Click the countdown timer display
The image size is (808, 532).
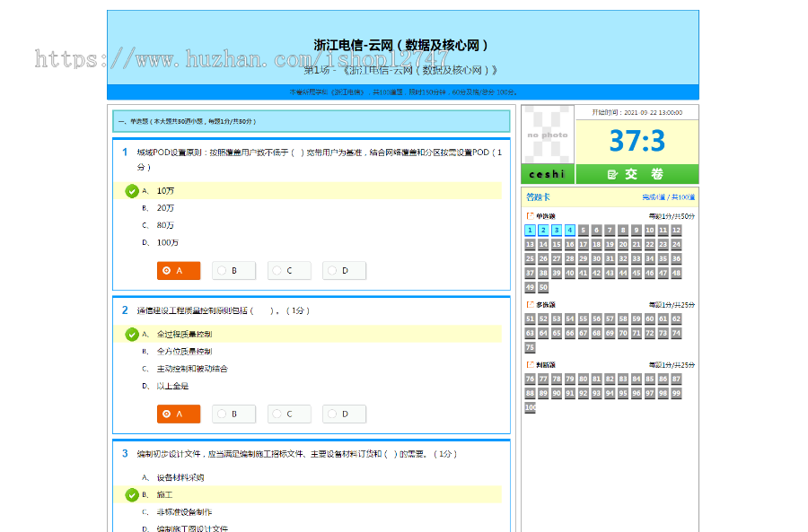637,141
